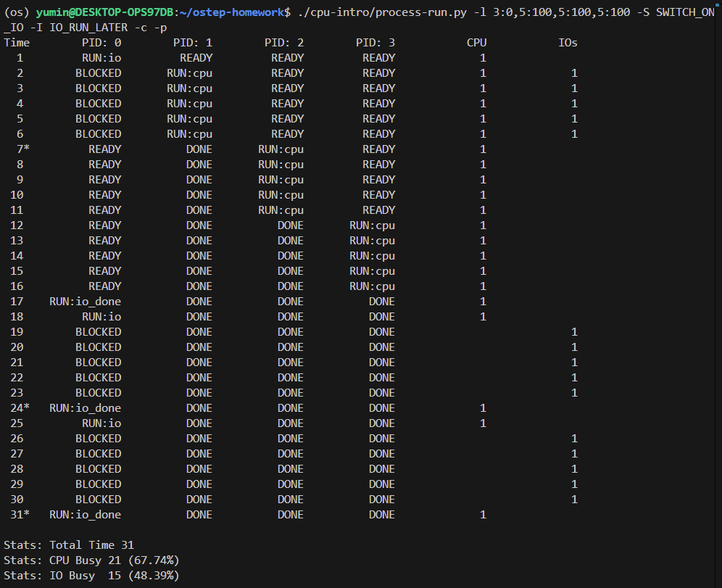722x588 pixels.
Task: Click RUN:cpu for PID 2 at time 7
Action: point(281,149)
